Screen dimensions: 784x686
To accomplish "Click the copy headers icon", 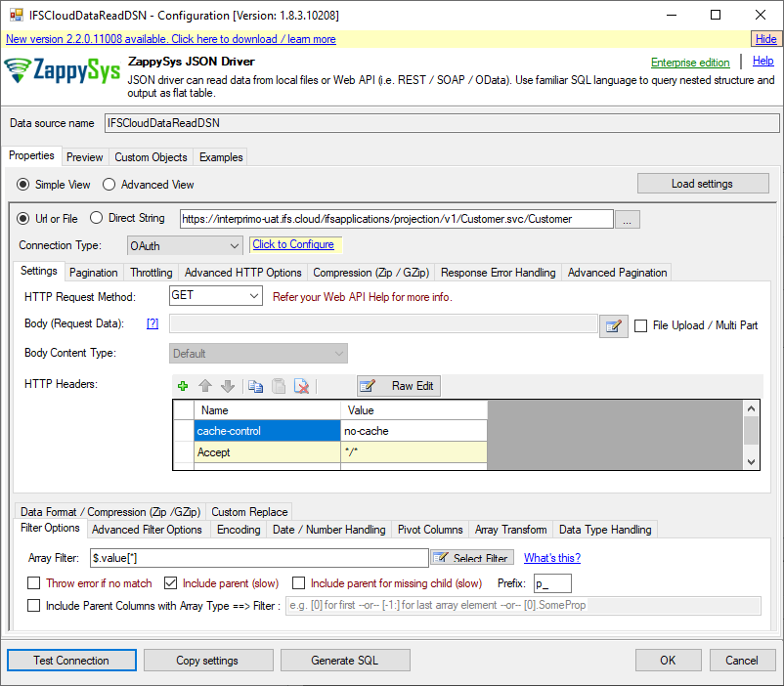I will (x=256, y=386).
